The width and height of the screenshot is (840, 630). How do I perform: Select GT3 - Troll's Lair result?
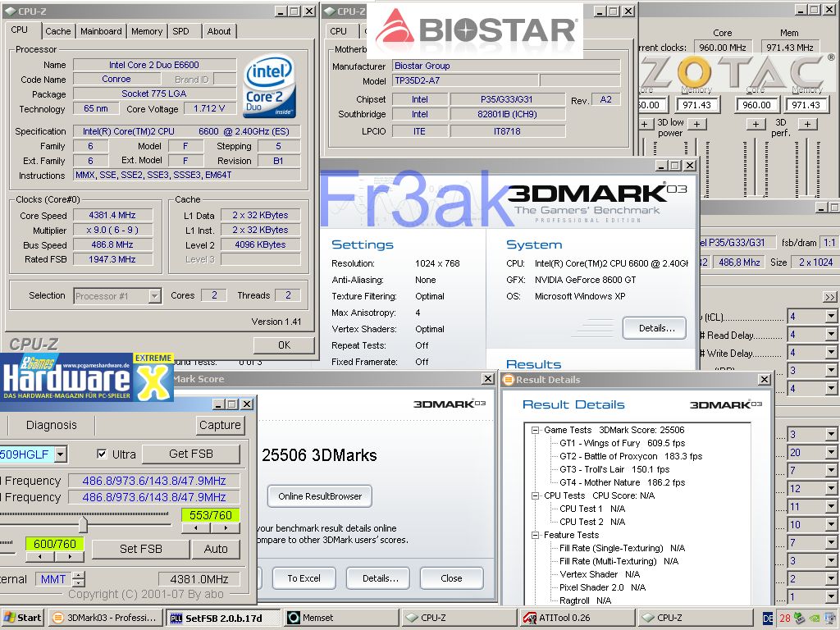(614, 469)
